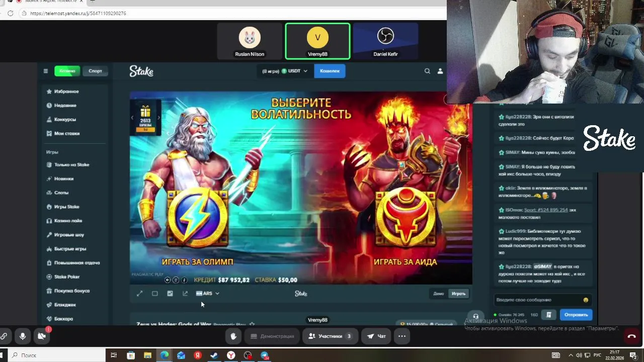This screenshot has height=362, width=644.
Task: Go to next prize widget arrow
Action: coord(158,118)
